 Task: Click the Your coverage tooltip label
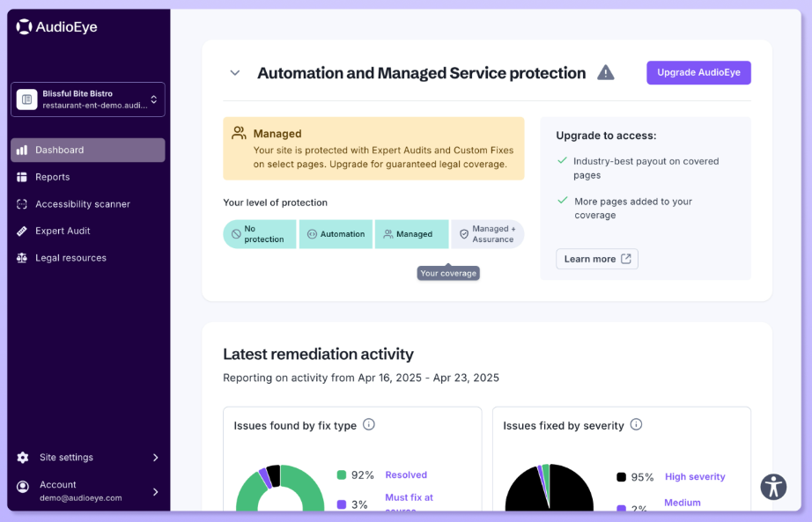pyautogui.click(x=448, y=273)
